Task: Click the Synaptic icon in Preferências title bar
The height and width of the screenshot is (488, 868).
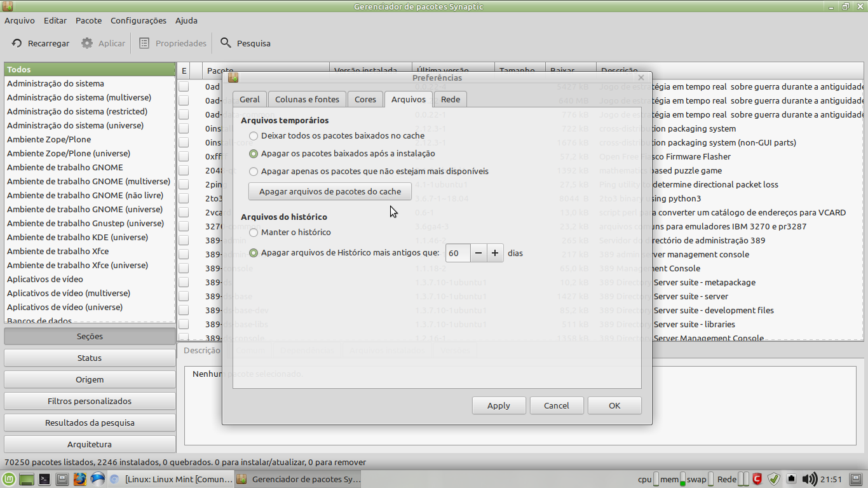Action: click(x=233, y=78)
